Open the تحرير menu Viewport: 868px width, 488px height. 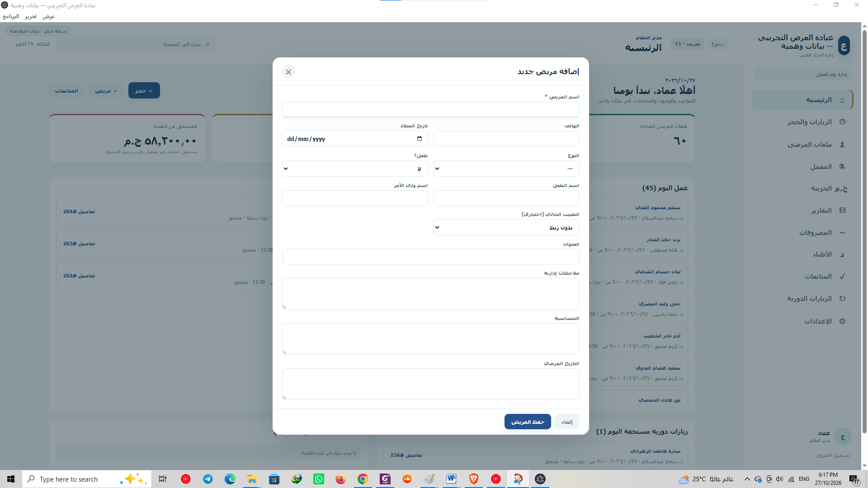tap(31, 16)
